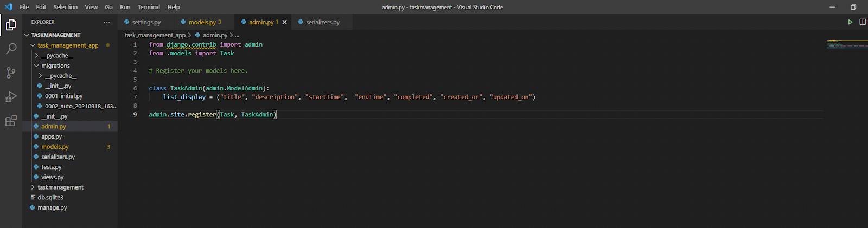Open manage.py in the explorer
This screenshot has height=228, width=868.
[69, 208]
